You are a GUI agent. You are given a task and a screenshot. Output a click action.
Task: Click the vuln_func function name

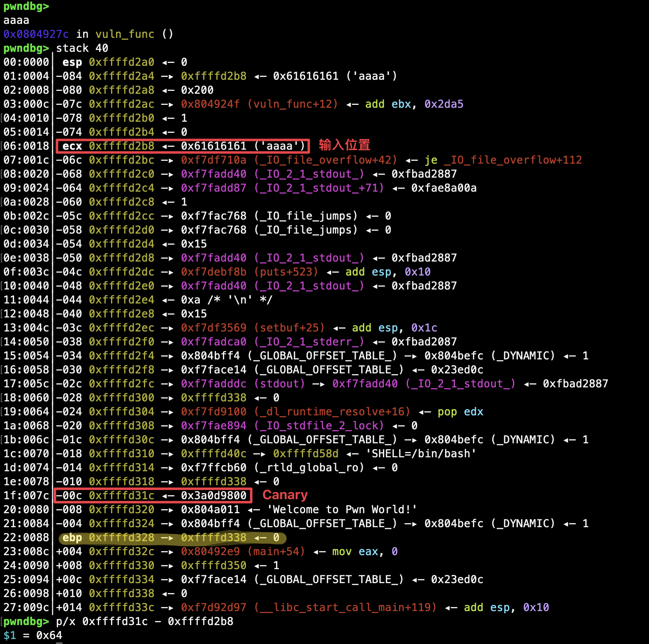click(125, 34)
